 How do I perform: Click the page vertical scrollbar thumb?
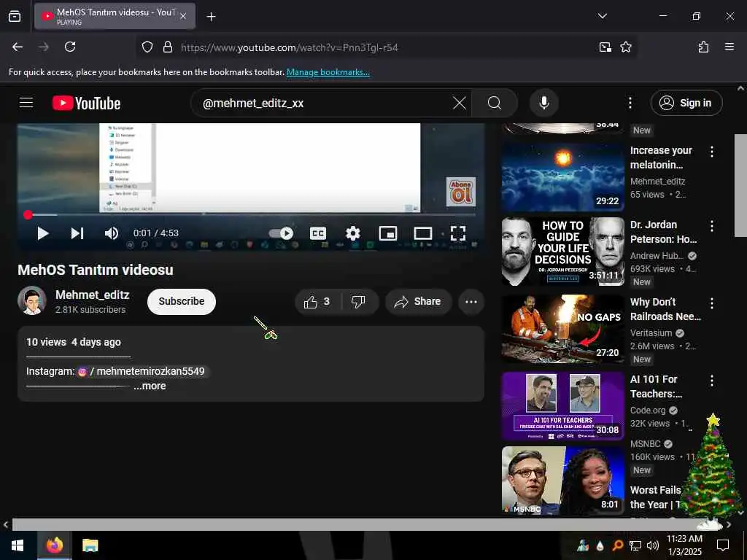(740, 184)
